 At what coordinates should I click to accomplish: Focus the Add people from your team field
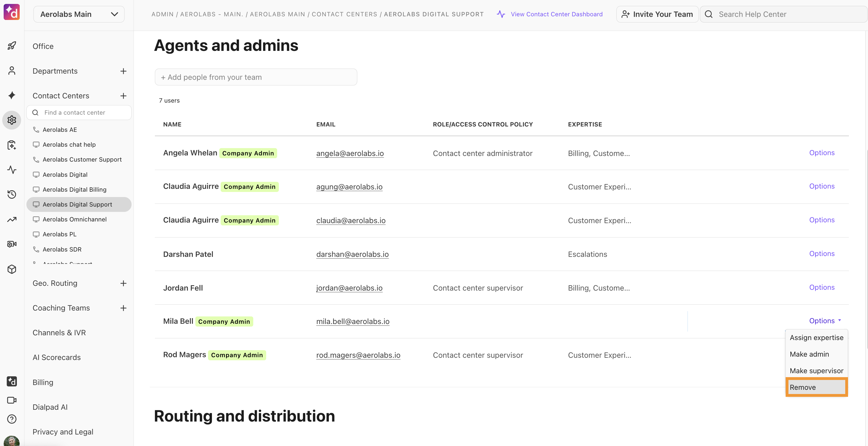[x=256, y=77]
